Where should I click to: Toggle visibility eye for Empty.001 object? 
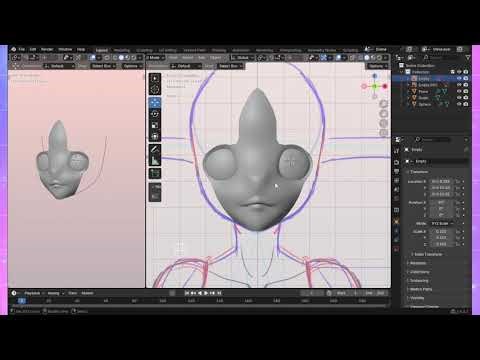tap(459, 85)
